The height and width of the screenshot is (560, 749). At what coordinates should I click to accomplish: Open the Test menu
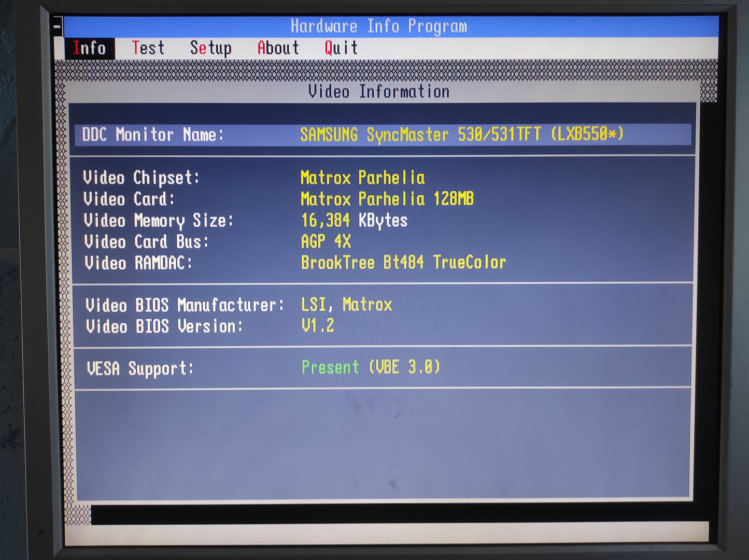pos(148,48)
